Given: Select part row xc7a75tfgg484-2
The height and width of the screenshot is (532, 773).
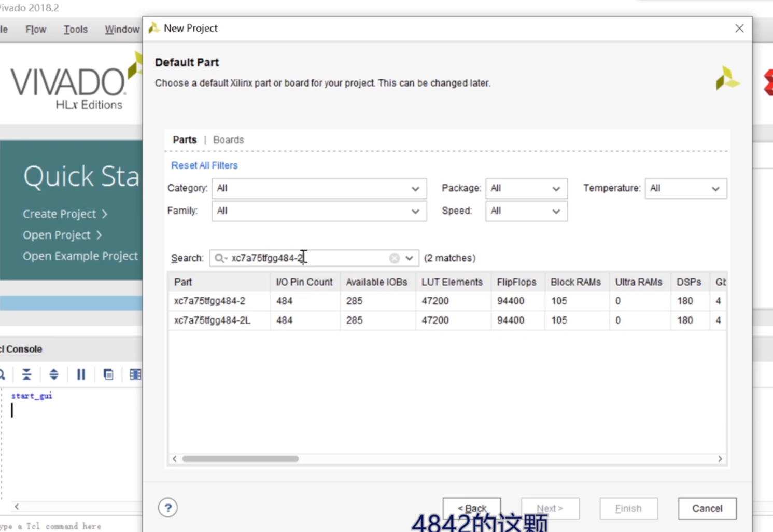Looking at the screenshot, I should tap(447, 301).
